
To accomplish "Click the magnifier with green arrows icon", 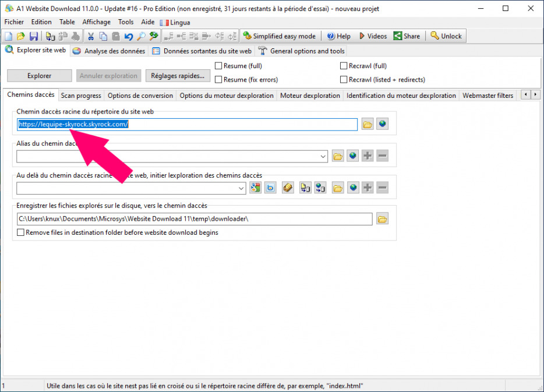I will pos(154,36).
